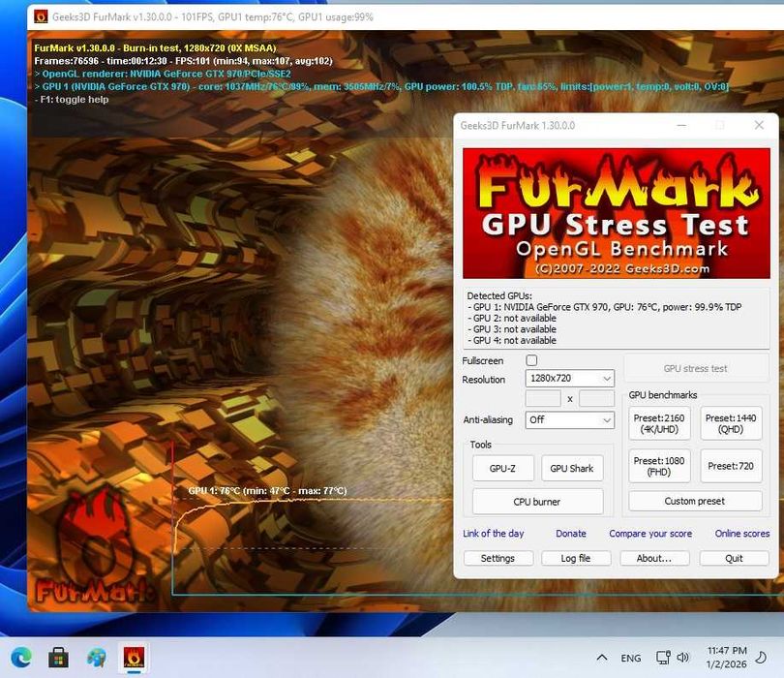The image size is (784, 678).
Task: Open Microsoft Edge from the taskbar
Action: (21, 657)
